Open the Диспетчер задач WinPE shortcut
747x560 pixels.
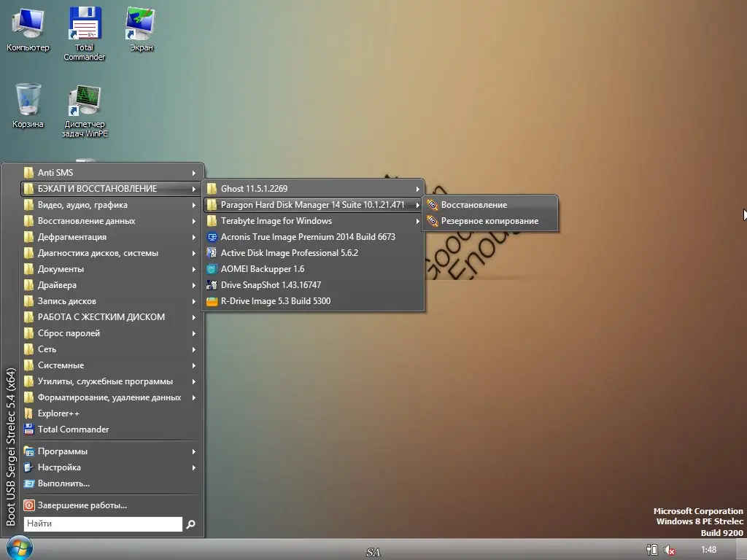click(85, 112)
